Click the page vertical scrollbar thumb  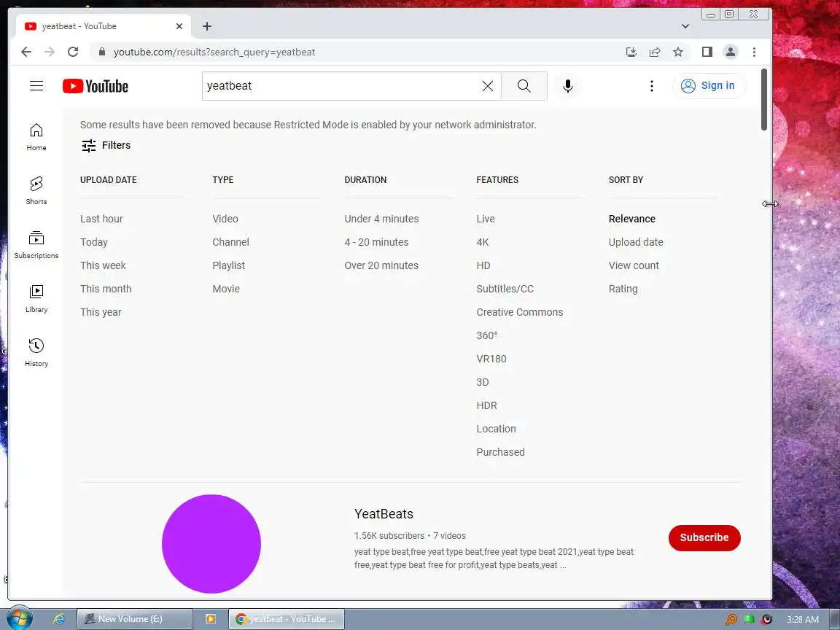point(764,99)
